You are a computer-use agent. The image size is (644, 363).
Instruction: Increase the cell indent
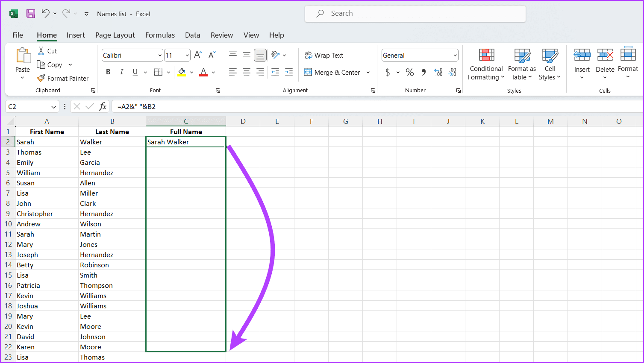tap(289, 72)
